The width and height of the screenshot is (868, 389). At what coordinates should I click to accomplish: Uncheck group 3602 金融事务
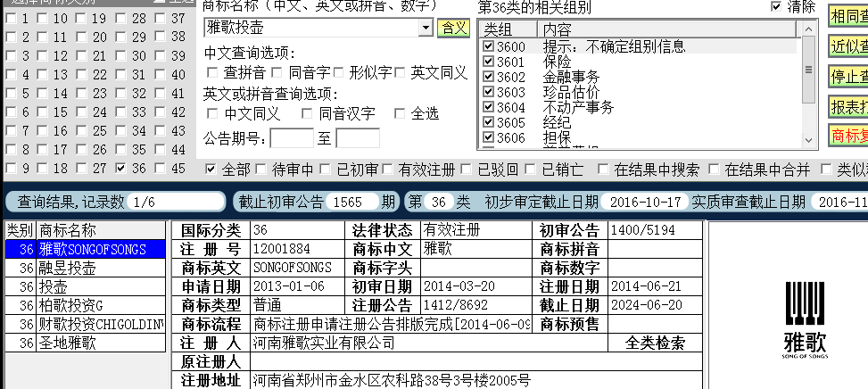[x=488, y=77]
